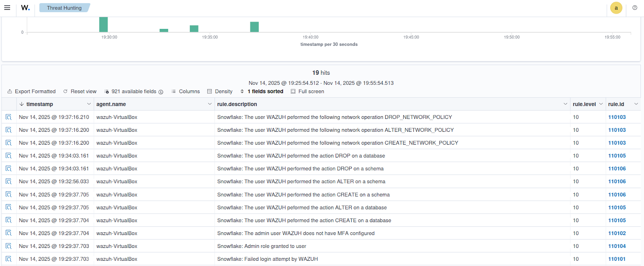Click the info icon beside available fields
The image size is (644, 266).
[161, 92]
